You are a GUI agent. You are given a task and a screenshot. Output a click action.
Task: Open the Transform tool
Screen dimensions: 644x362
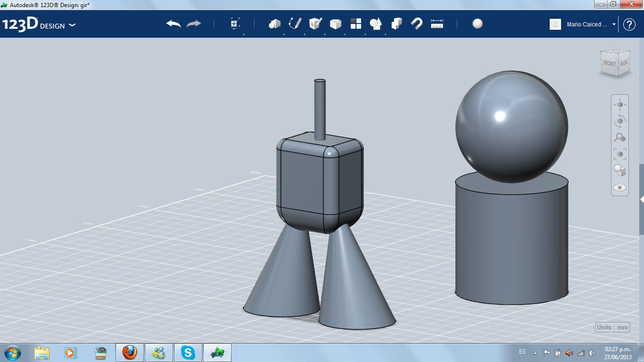click(x=235, y=24)
